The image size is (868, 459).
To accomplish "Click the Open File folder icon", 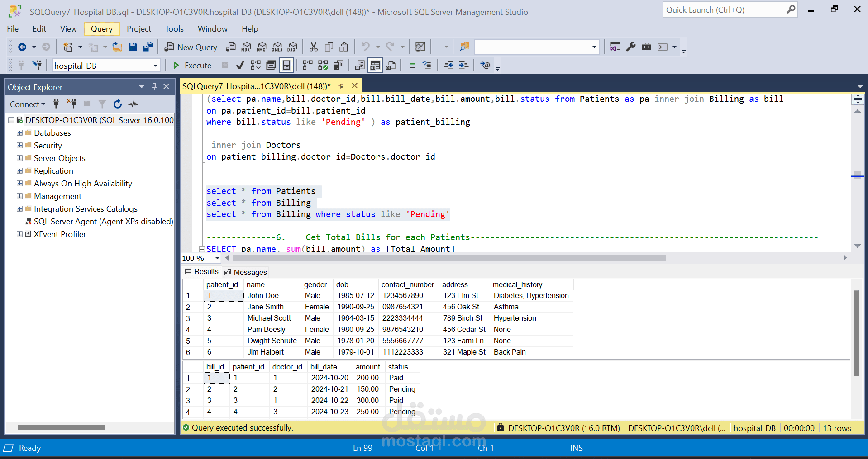I will tap(117, 47).
